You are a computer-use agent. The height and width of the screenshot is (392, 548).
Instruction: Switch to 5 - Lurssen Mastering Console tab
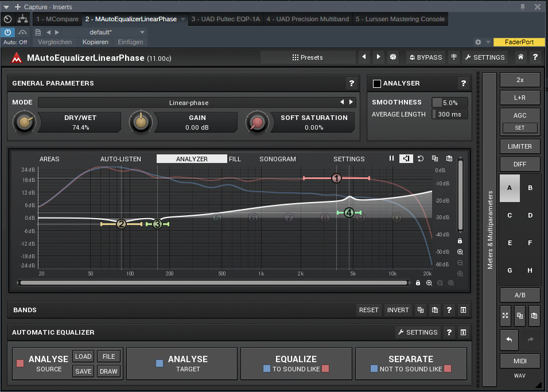coord(400,19)
